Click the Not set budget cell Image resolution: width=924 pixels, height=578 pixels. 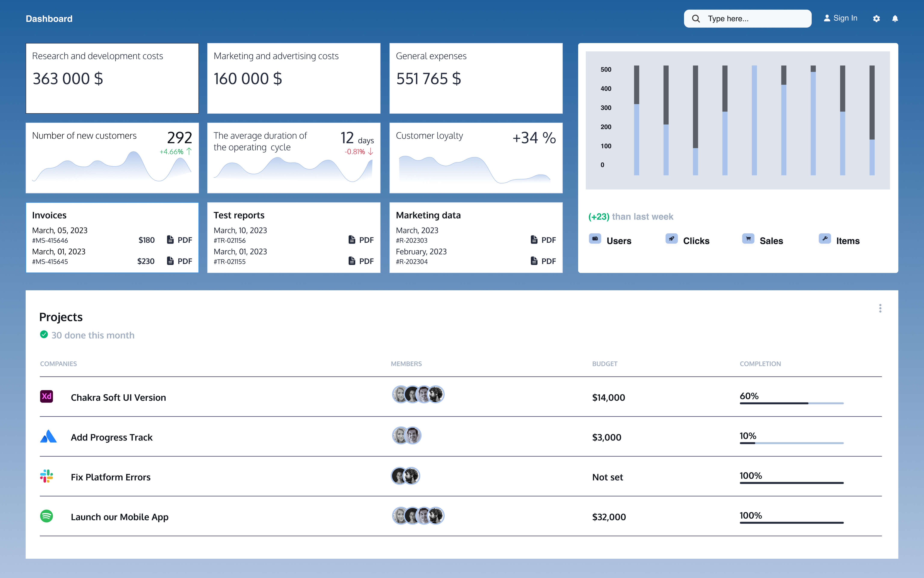tap(607, 477)
